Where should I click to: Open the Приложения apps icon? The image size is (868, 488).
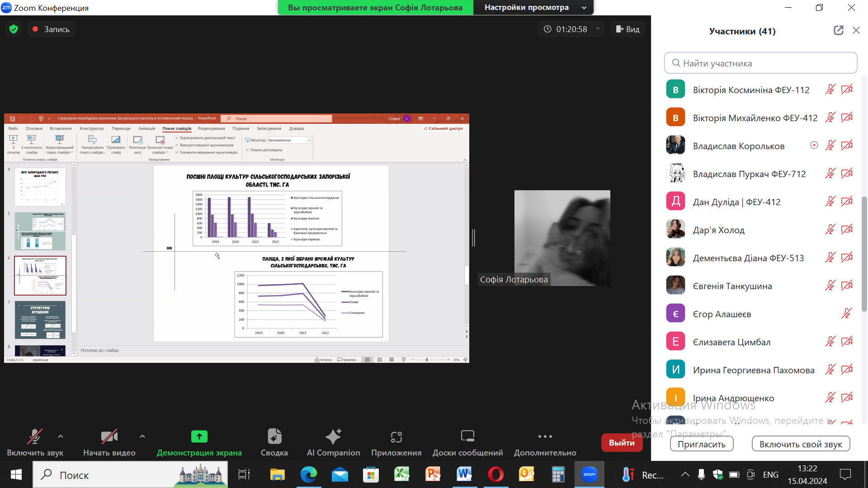click(x=396, y=437)
